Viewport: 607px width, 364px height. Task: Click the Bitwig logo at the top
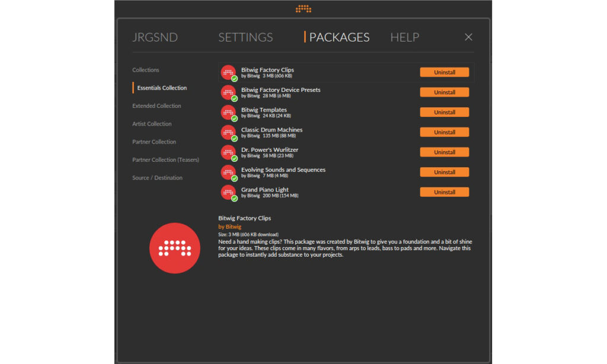[x=303, y=9]
